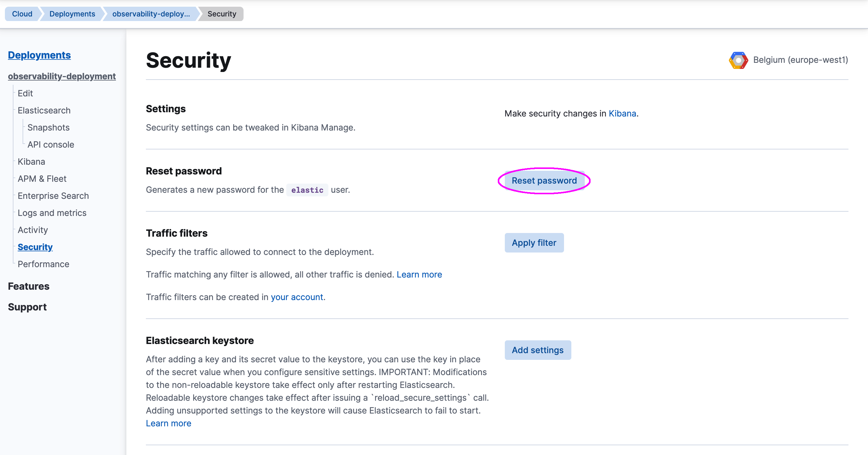Viewport: 868px width, 455px height.
Task: Expand the Support sidebar section
Action: click(x=27, y=307)
